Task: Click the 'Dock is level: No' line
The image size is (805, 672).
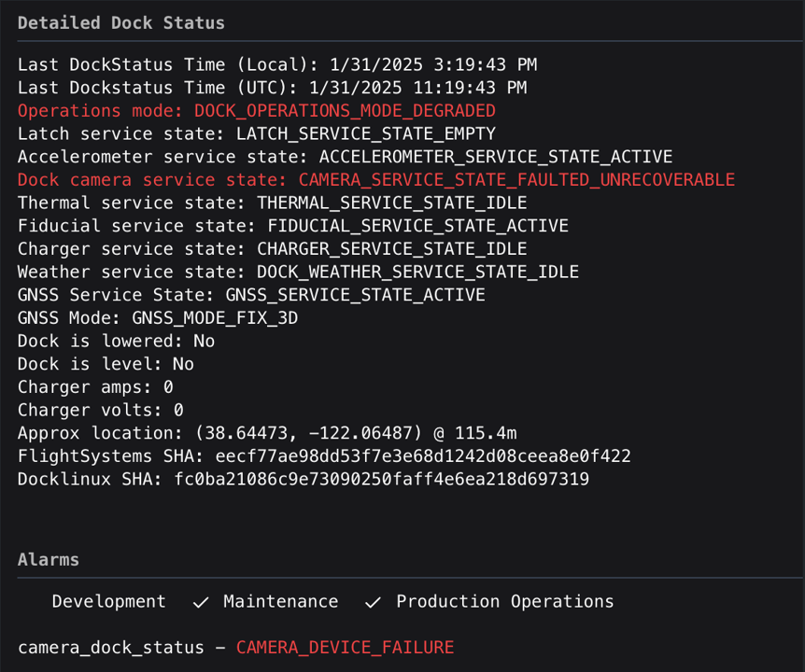Action: pyautogui.click(x=106, y=364)
